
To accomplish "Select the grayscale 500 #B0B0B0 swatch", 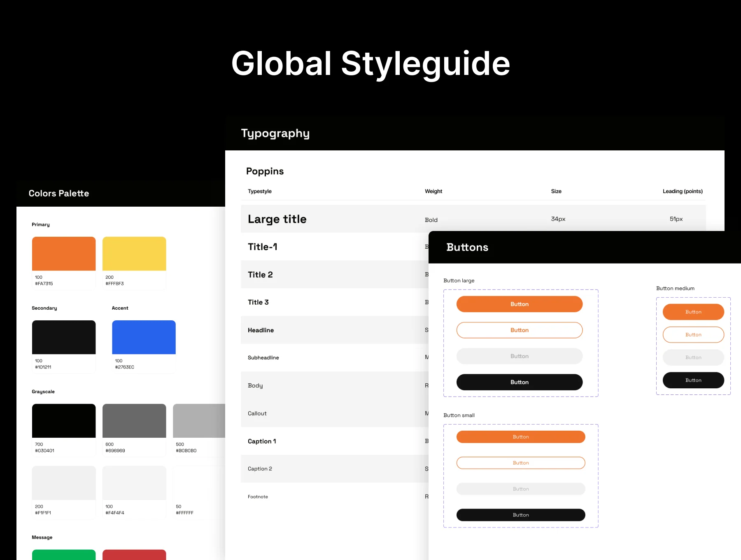I will (x=199, y=421).
